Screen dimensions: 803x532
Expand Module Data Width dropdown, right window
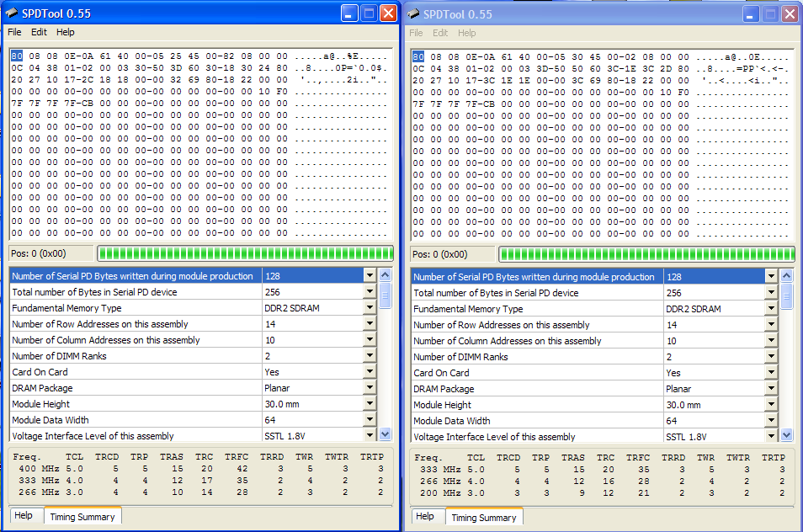(x=771, y=420)
